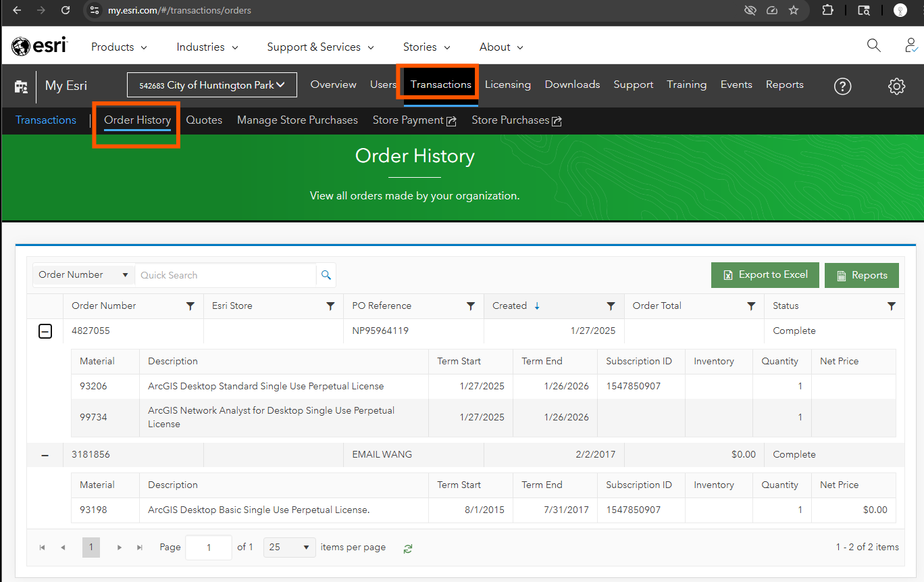Open the Overview tab
The height and width of the screenshot is (582, 924).
coord(333,84)
